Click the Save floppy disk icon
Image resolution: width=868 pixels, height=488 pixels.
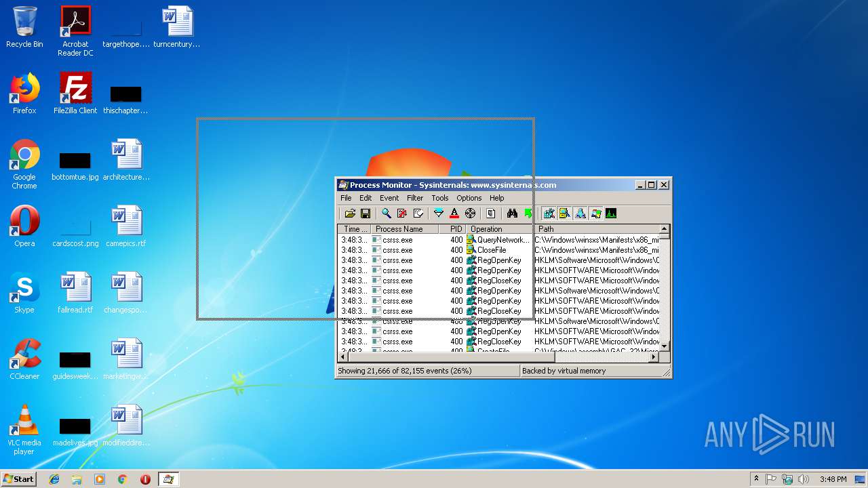tap(365, 213)
